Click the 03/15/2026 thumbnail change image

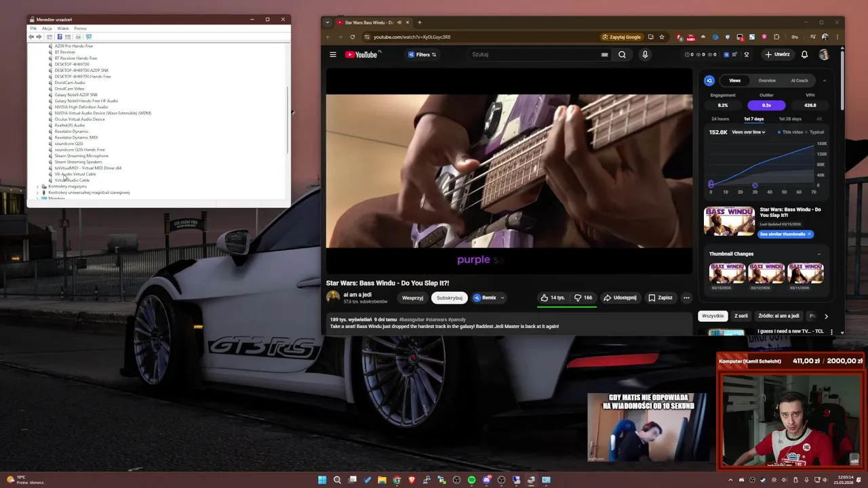point(727,273)
